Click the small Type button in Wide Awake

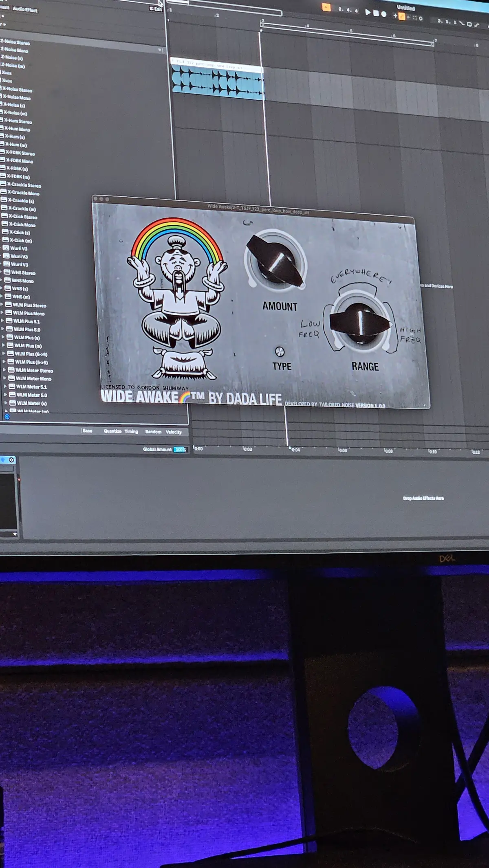[280, 352]
